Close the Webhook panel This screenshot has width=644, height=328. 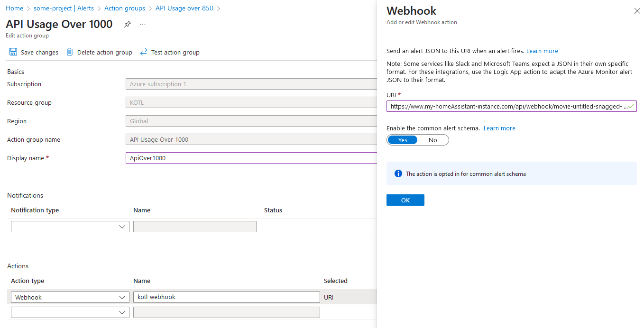tap(637, 11)
